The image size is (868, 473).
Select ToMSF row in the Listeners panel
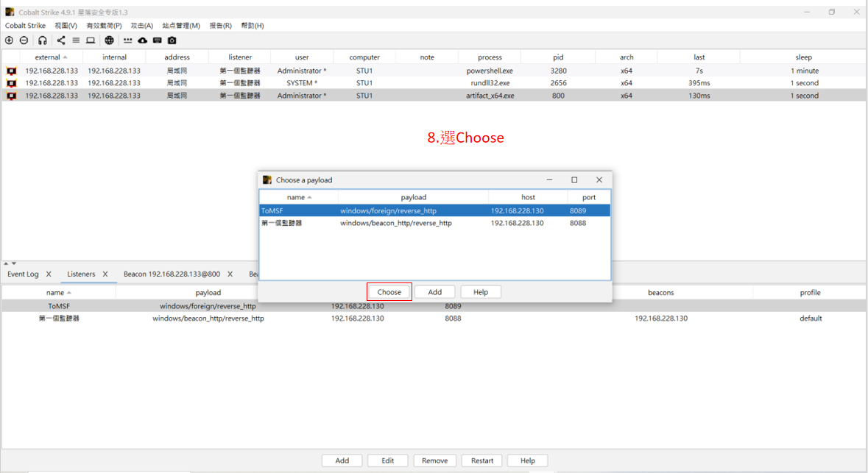pos(434,306)
